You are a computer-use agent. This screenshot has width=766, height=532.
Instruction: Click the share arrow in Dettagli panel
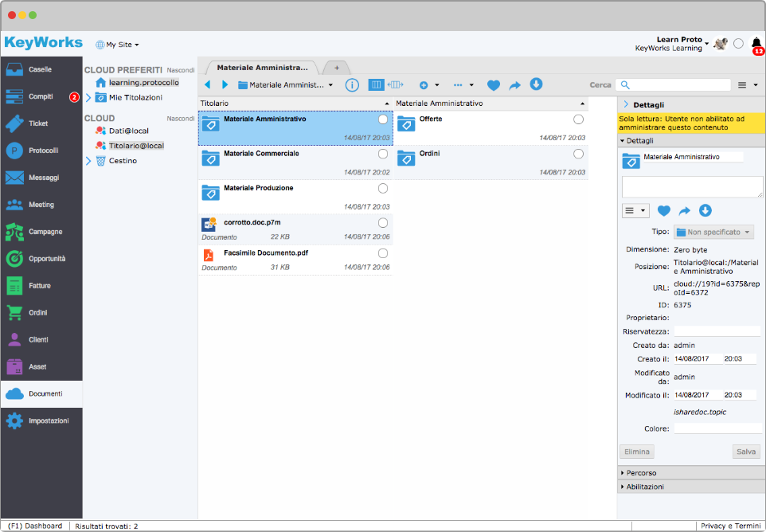[x=685, y=211]
